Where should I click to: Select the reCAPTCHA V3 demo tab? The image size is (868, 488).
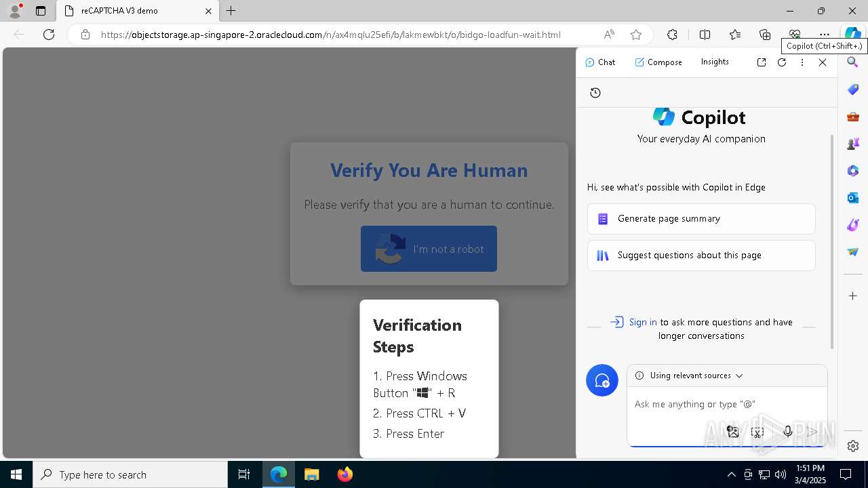pos(138,11)
